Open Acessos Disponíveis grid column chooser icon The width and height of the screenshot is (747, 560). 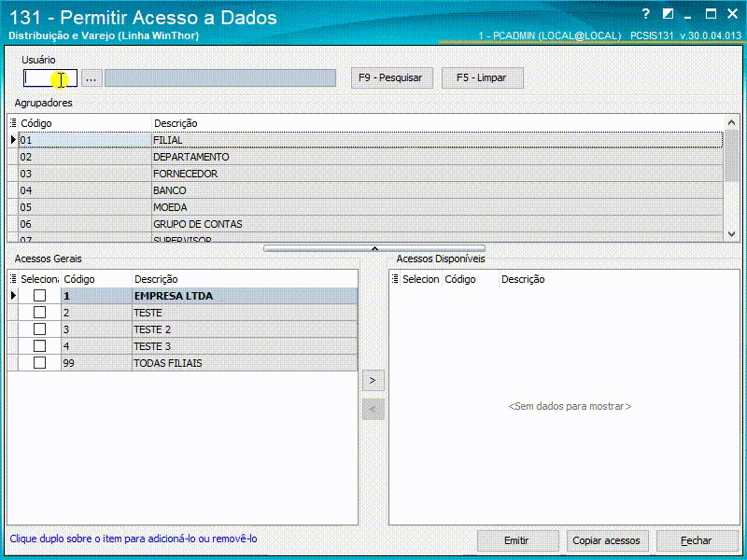point(395,279)
